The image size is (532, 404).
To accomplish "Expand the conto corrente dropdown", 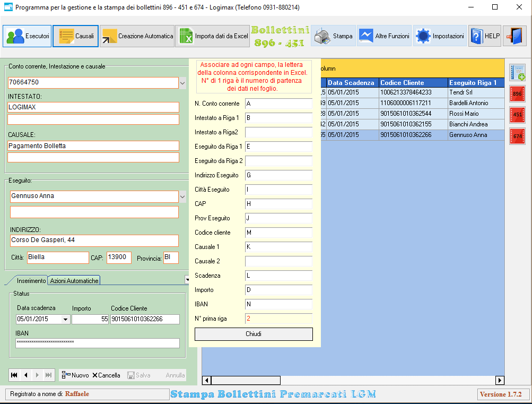I will (x=182, y=83).
